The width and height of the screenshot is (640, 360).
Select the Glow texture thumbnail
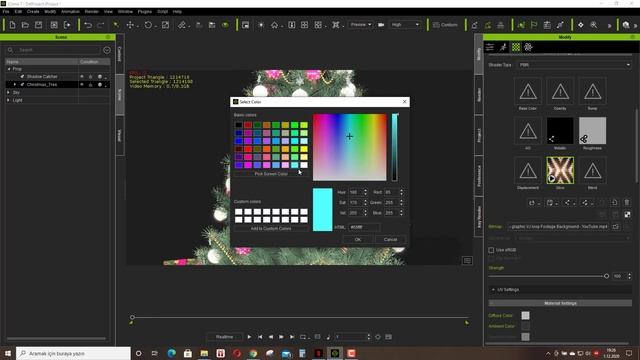click(560, 171)
